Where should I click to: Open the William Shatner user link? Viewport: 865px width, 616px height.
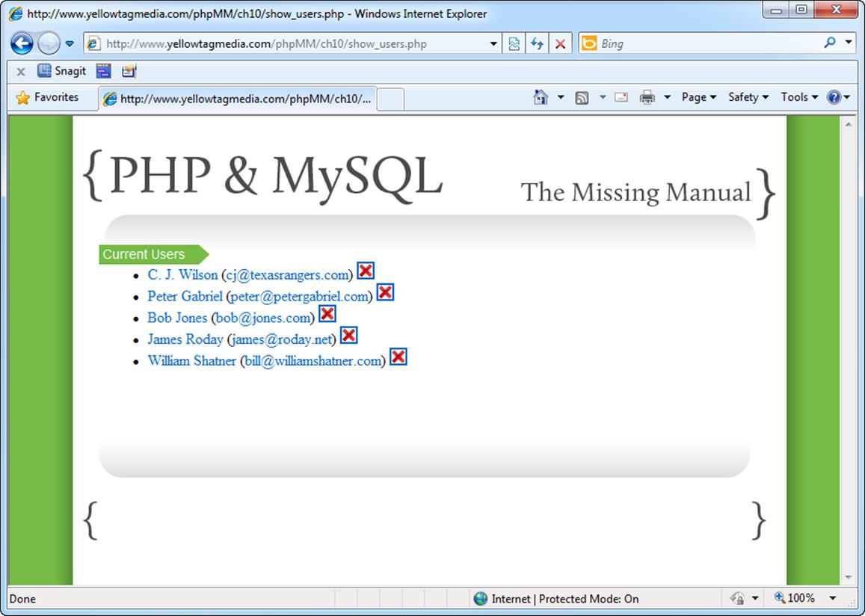coord(192,360)
